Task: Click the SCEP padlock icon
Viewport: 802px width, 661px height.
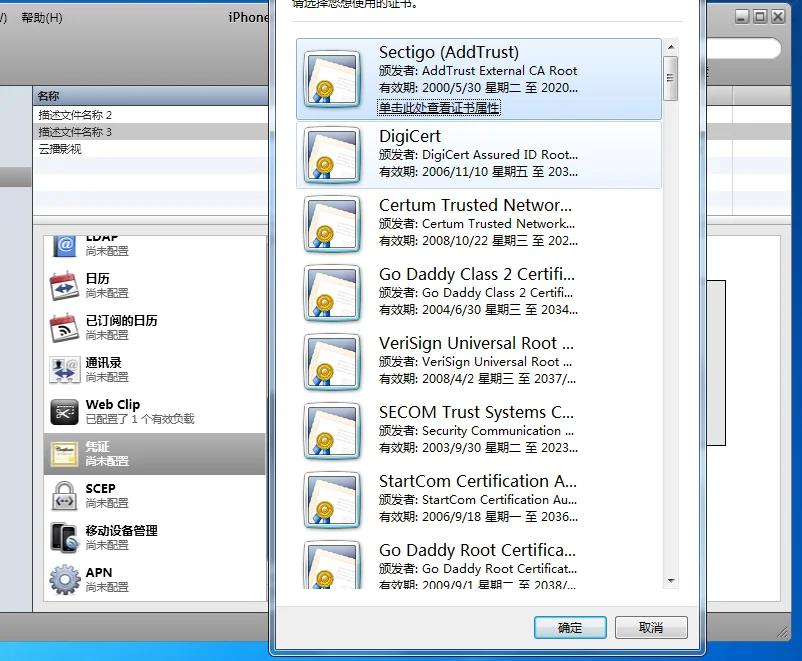Action: coord(65,496)
